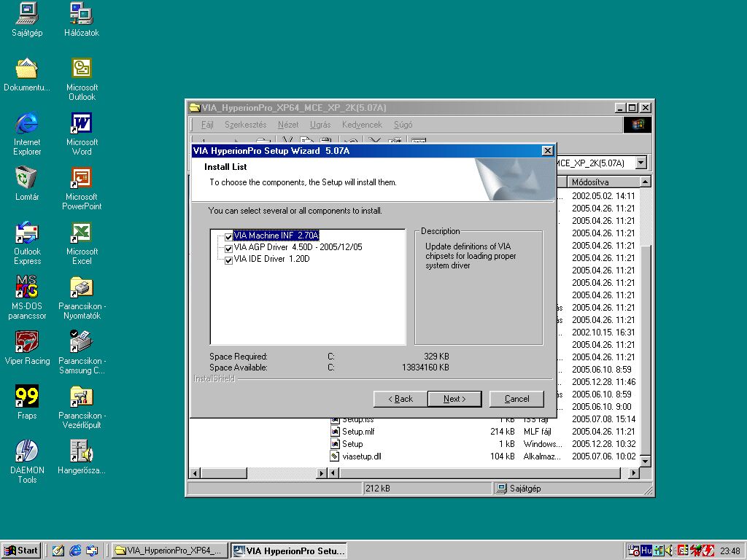747x560 pixels.
Task: Click Windows logo throbber in Explorer window
Action: [x=637, y=125]
